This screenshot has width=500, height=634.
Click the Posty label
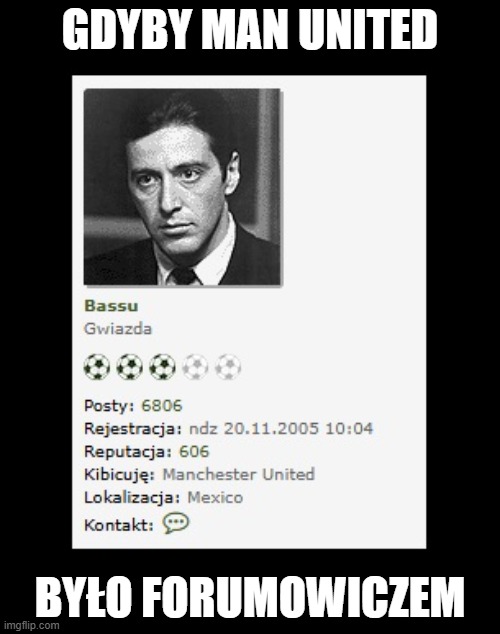point(109,406)
